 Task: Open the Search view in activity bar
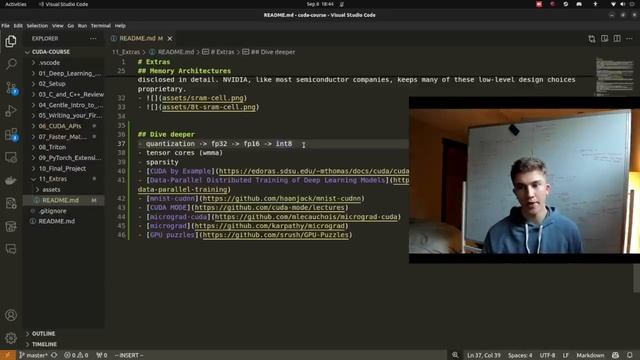(x=11, y=64)
